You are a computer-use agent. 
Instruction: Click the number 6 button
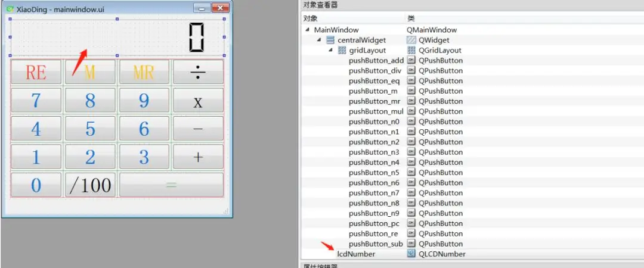coord(144,128)
